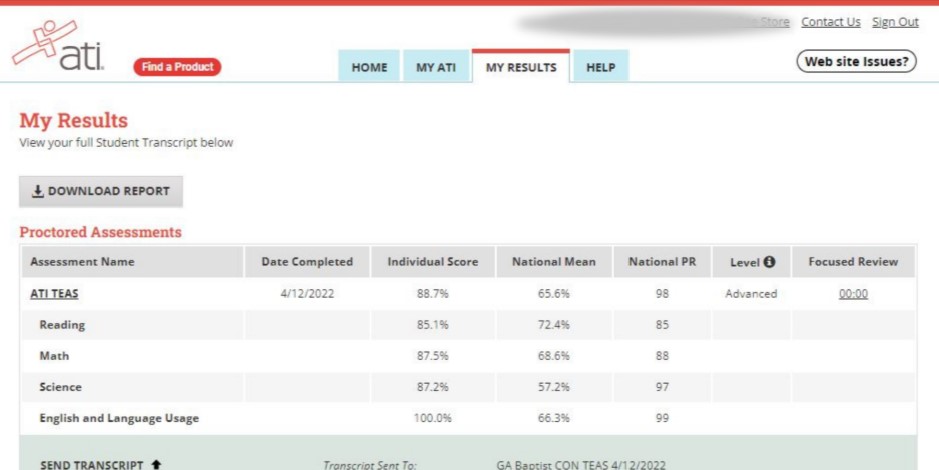Image resolution: width=939 pixels, height=470 pixels.
Task: Click the 4/12/2022 date cell
Action: [x=307, y=294]
